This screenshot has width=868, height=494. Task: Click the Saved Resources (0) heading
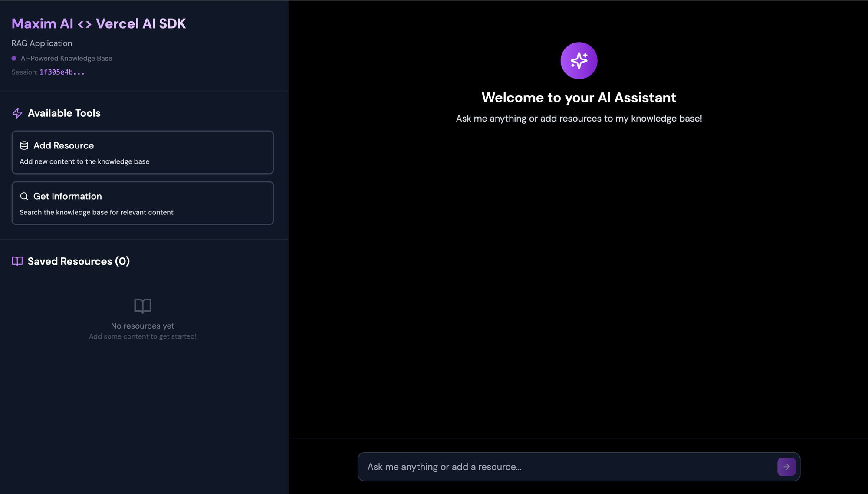click(79, 261)
